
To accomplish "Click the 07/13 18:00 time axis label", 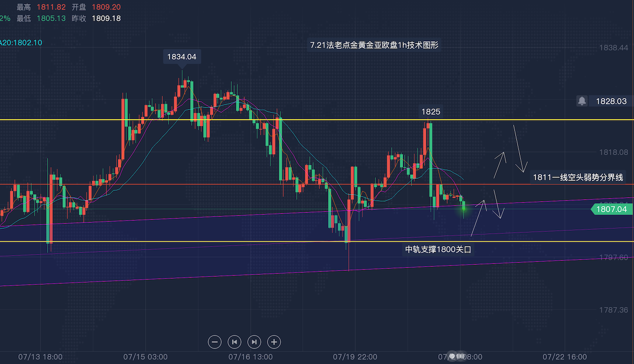I will (40, 357).
